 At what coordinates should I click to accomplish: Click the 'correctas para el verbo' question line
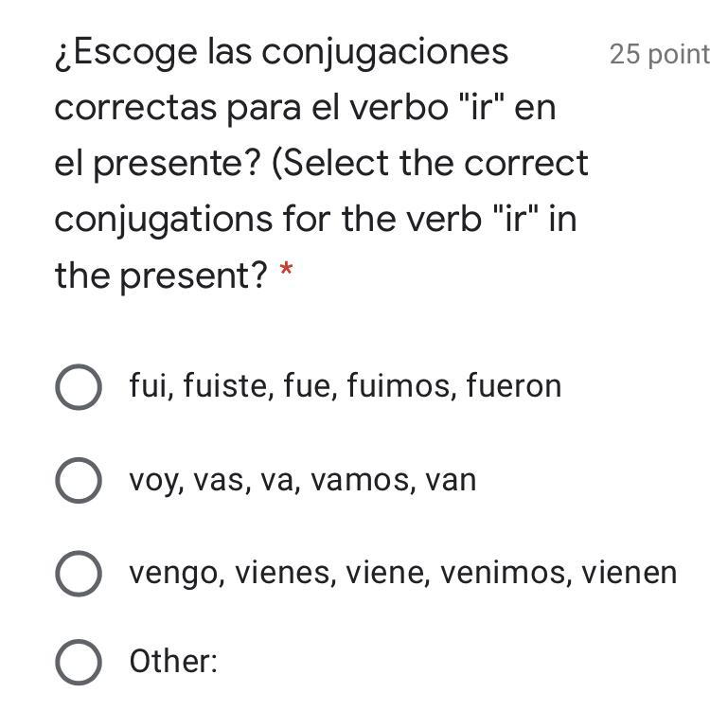[x=305, y=108]
